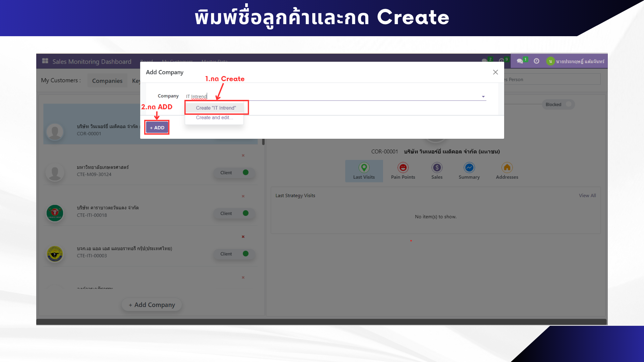
Task: Click the Sales dollar icon
Action: (437, 167)
